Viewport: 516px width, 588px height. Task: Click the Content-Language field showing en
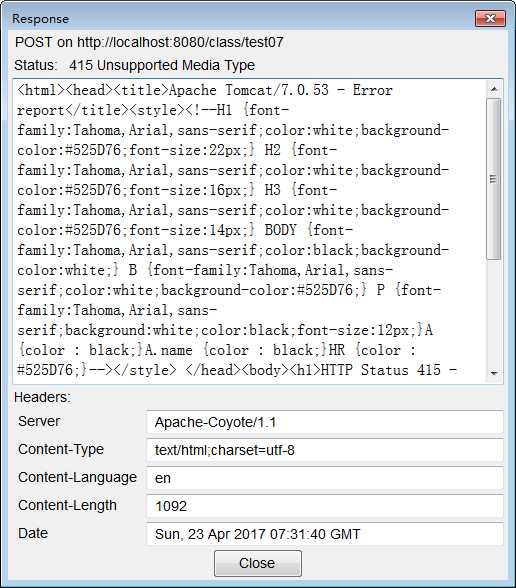(325, 478)
